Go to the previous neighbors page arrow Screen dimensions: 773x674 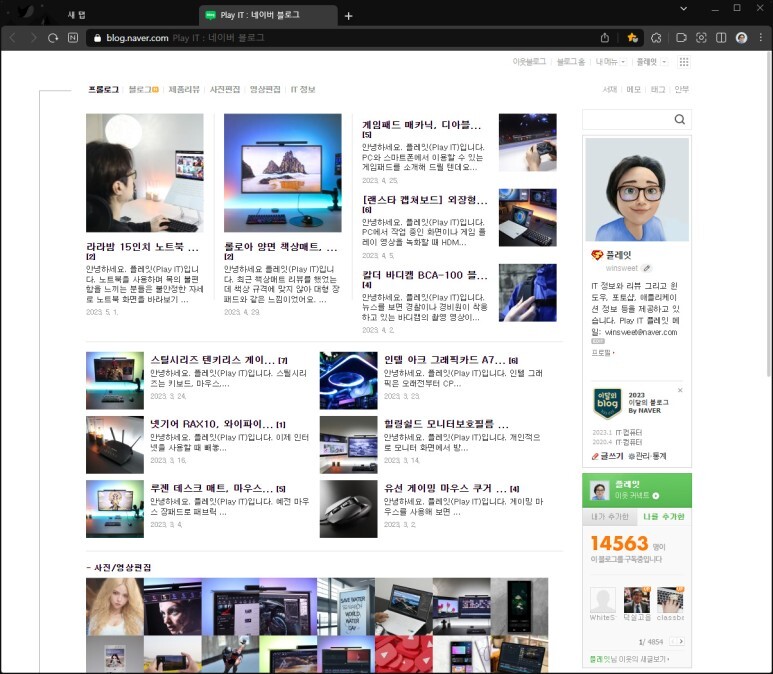(x=673, y=641)
